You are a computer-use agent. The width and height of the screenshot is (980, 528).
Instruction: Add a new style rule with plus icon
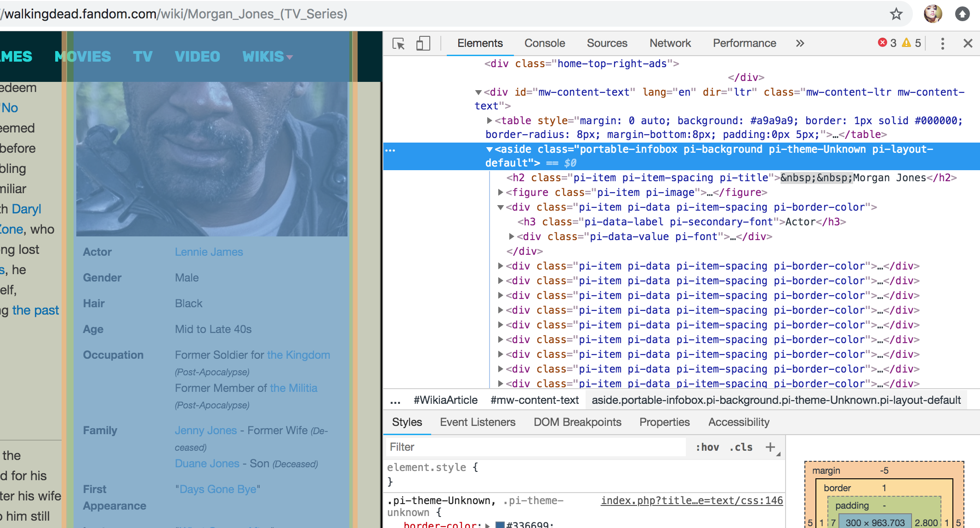[770, 447]
